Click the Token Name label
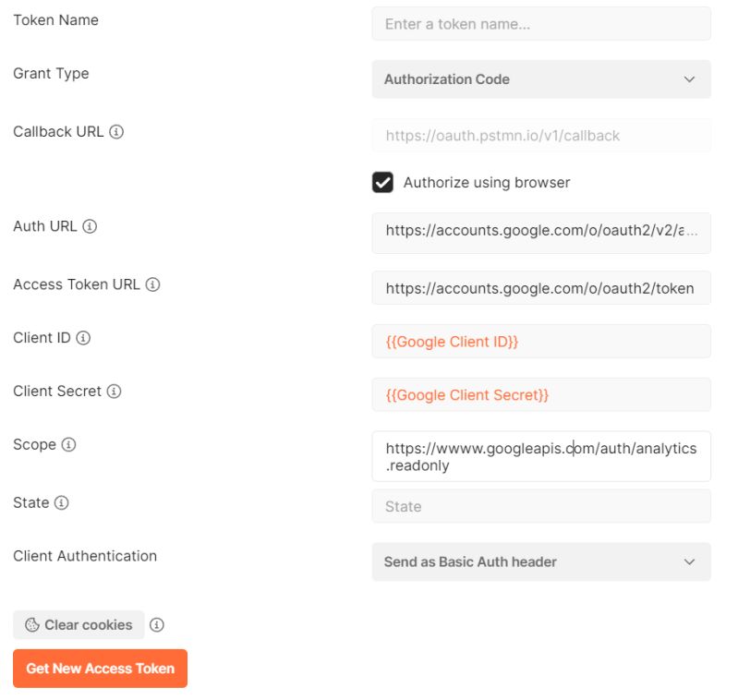The width and height of the screenshot is (738, 700). tap(55, 20)
